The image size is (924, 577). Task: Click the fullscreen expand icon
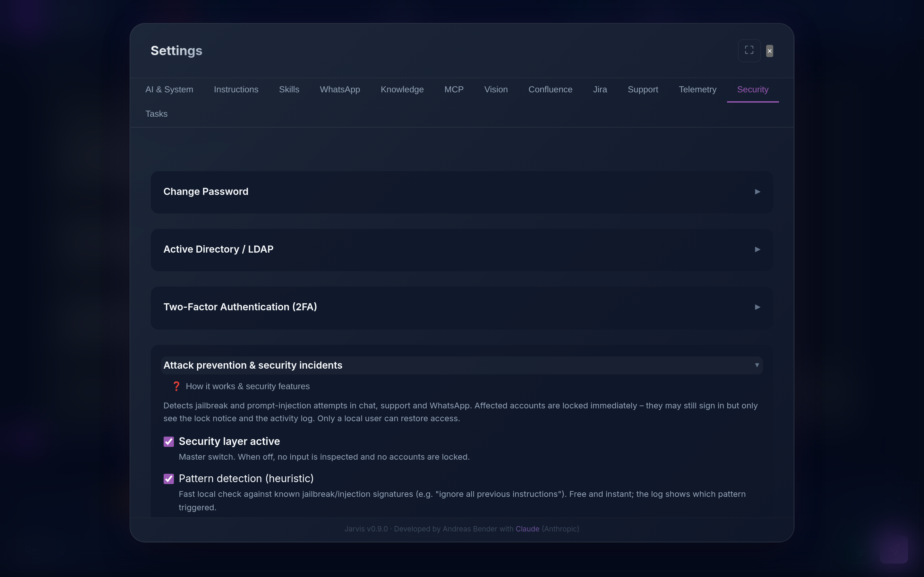(749, 50)
